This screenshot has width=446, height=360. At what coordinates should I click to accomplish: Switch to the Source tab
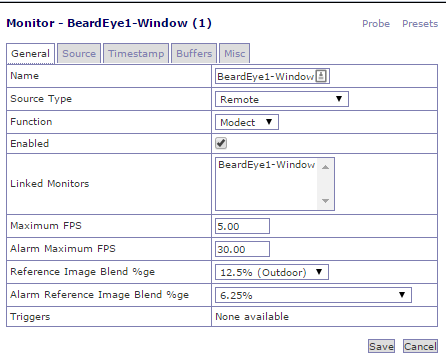click(x=79, y=53)
